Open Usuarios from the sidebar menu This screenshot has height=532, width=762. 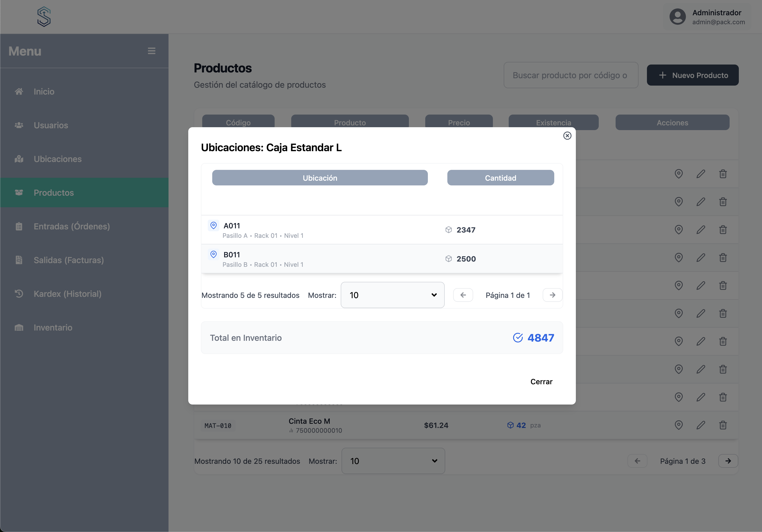click(51, 125)
